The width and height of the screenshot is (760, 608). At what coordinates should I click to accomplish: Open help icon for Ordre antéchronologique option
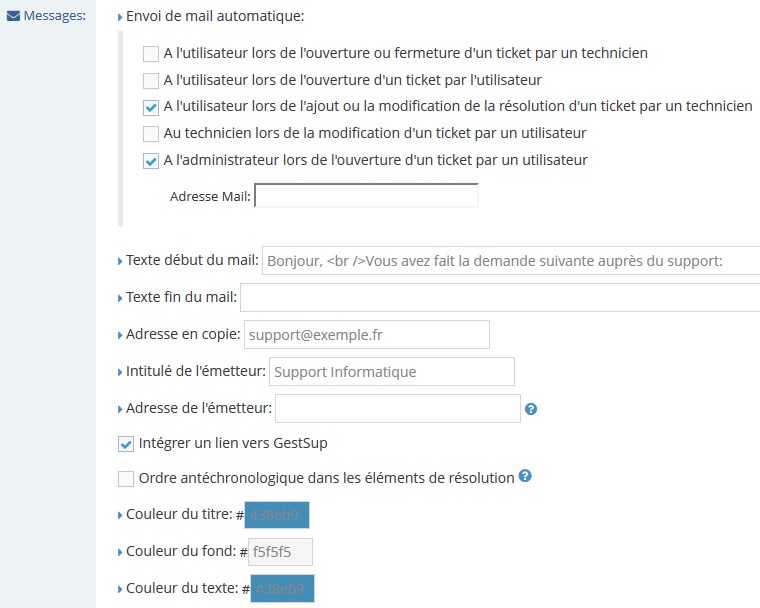525,476
